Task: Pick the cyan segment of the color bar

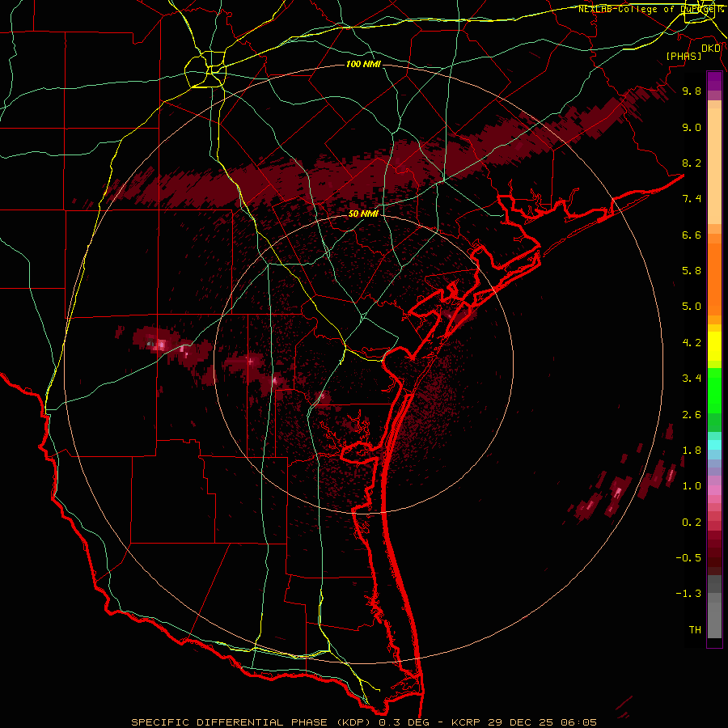Action: coord(714,445)
